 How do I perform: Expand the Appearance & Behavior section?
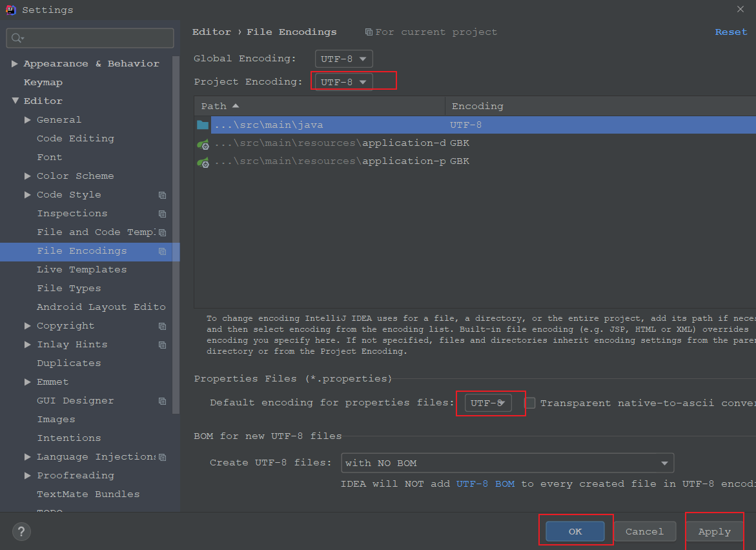[15, 64]
